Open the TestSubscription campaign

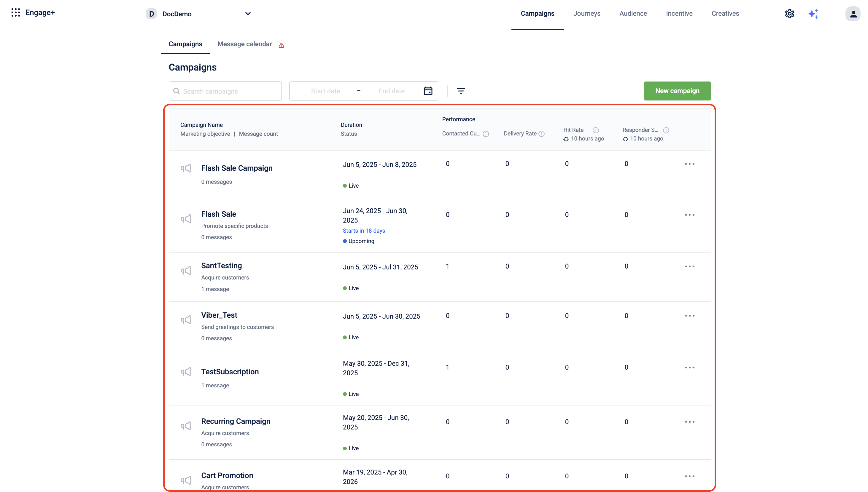coord(230,372)
